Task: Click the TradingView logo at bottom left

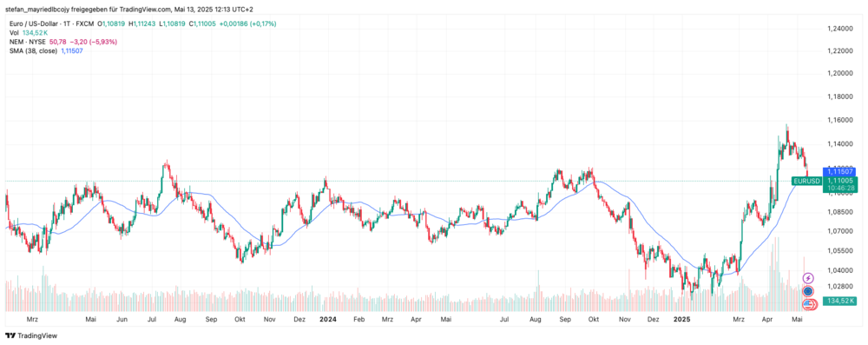Action: click(31, 335)
